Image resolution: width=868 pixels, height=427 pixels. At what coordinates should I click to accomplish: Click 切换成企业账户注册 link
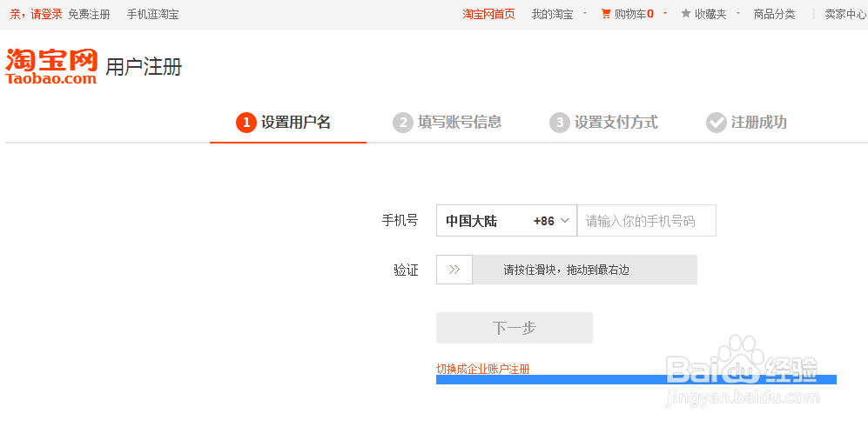click(482, 369)
